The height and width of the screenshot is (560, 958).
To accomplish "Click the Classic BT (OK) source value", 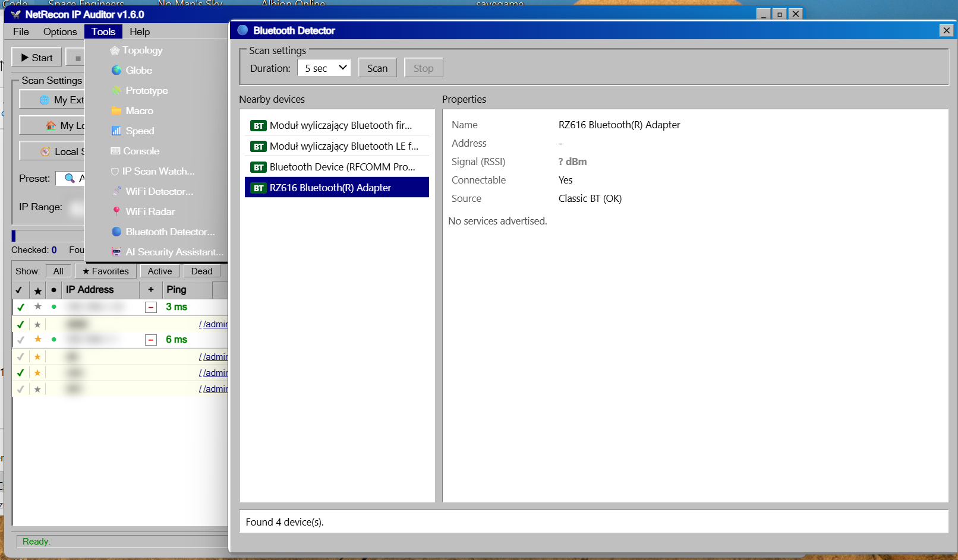I will pos(590,198).
